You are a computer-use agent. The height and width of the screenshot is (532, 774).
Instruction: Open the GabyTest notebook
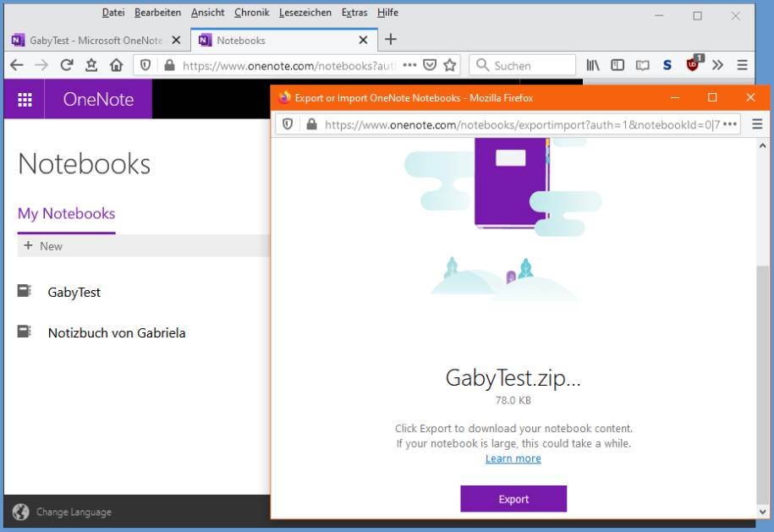74,292
